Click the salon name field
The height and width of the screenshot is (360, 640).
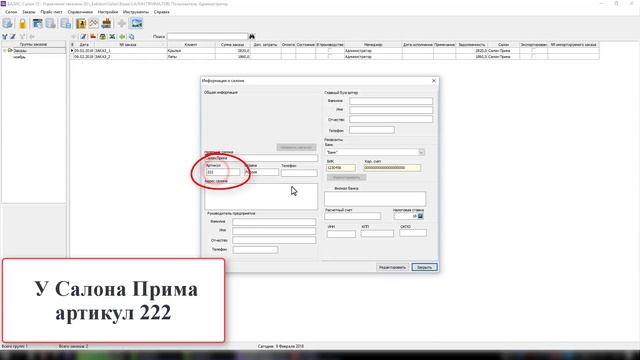[x=261, y=158]
